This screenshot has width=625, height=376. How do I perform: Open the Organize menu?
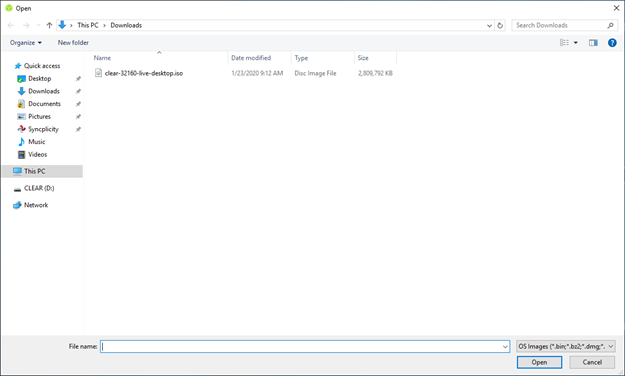[x=26, y=43]
